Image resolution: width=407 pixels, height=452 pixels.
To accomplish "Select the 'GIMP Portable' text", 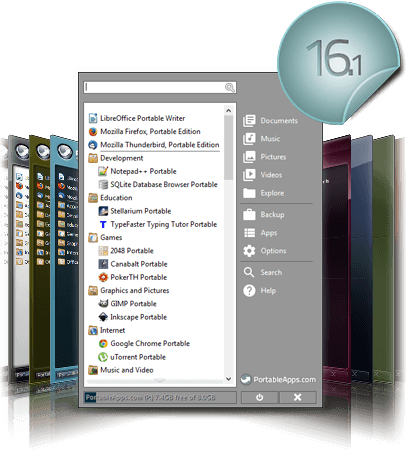I will (x=133, y=304).
